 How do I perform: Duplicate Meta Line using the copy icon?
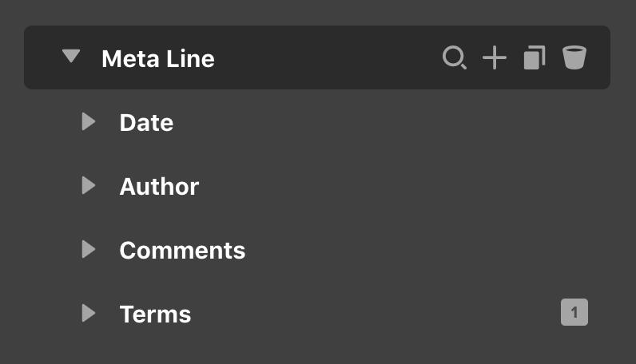coord(535,57)
